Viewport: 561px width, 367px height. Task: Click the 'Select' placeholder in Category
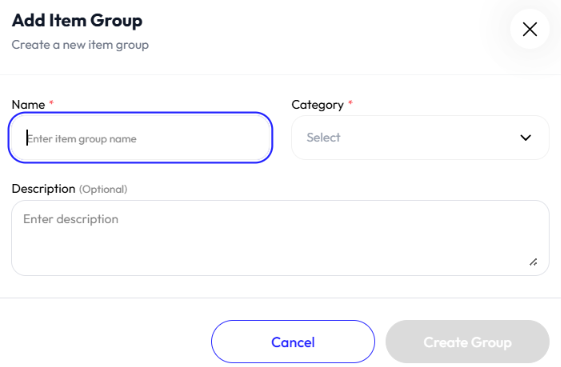pyautogui.click(x=323, y=137)
